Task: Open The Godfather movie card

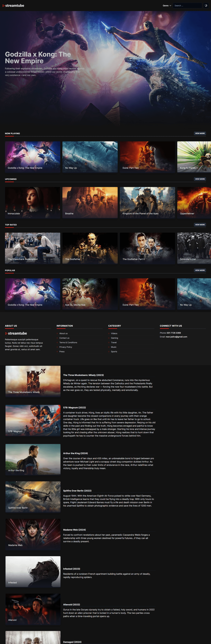Action: point(90,248)
